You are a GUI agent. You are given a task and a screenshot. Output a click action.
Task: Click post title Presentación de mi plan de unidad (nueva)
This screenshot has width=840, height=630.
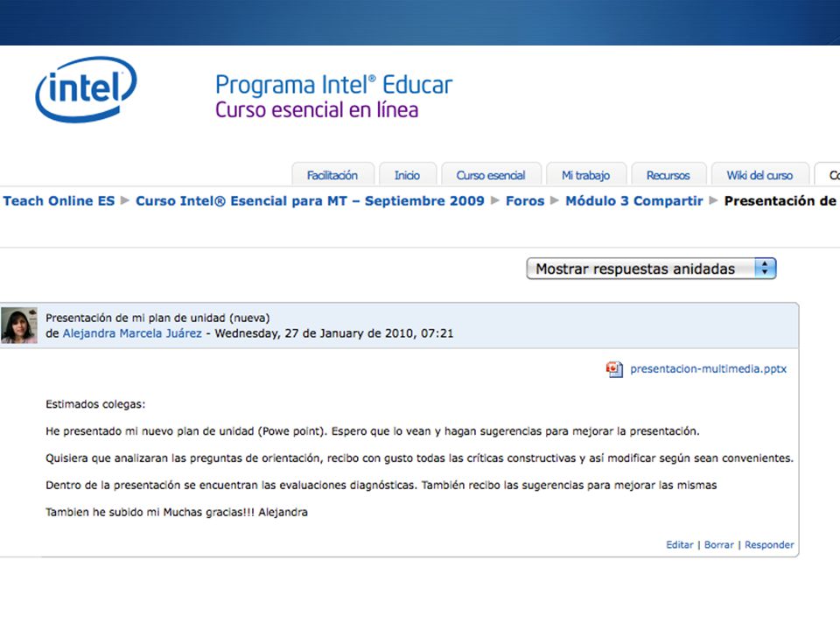coord(157,318)
